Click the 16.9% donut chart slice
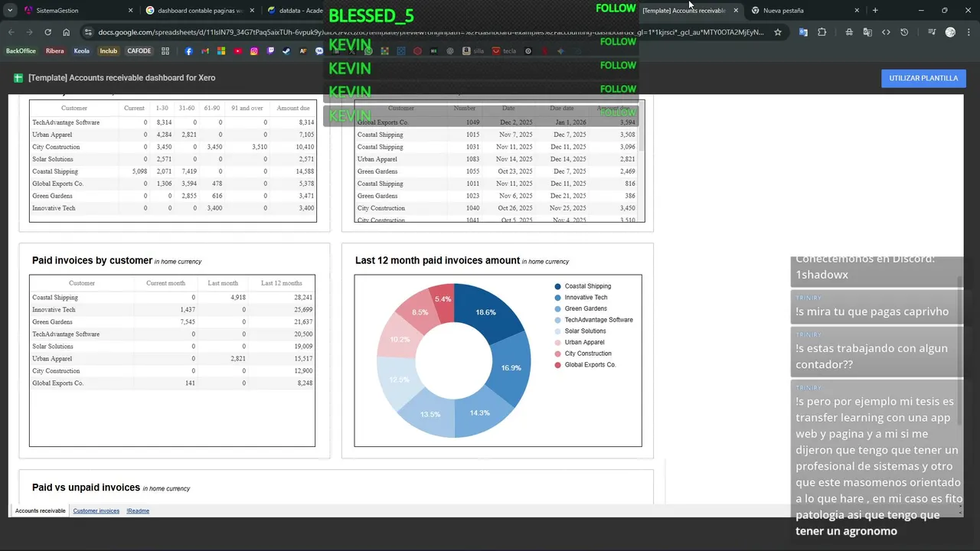Image resolution: width=980 pixels, height=551 pixels. click(x=511, y=369)
